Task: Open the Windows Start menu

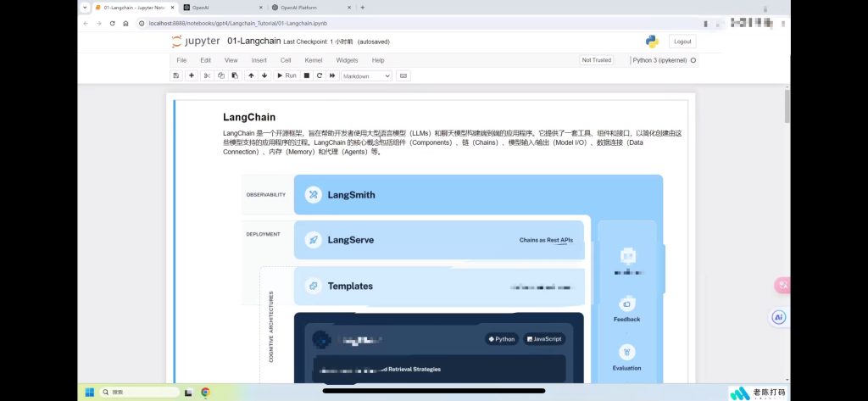Action: pos(89,393)
